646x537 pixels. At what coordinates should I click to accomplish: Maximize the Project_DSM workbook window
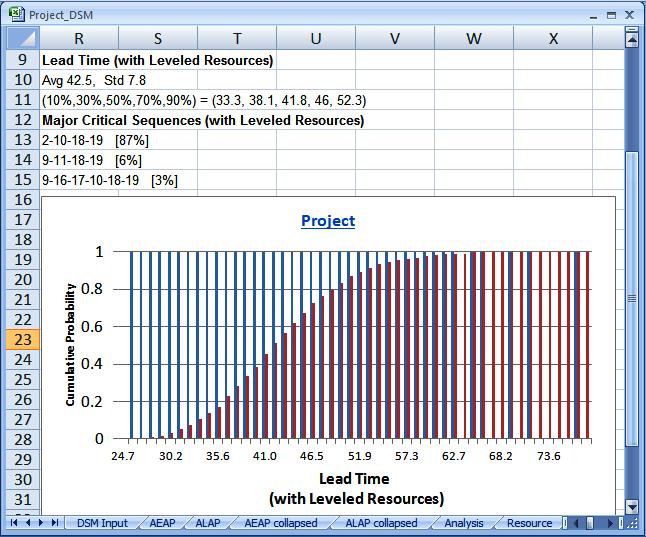[611, 15]
